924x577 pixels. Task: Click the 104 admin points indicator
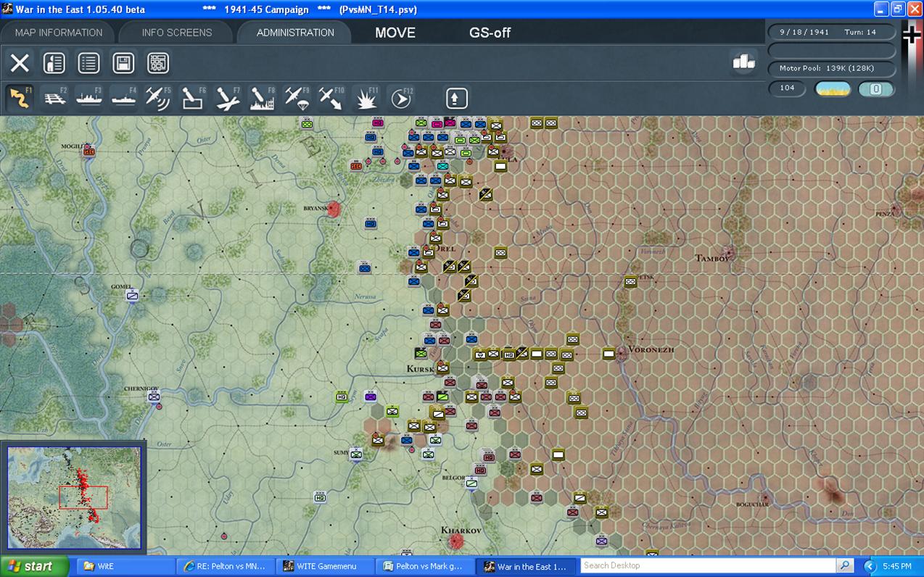pyautogui.click(x=788, y=88)
